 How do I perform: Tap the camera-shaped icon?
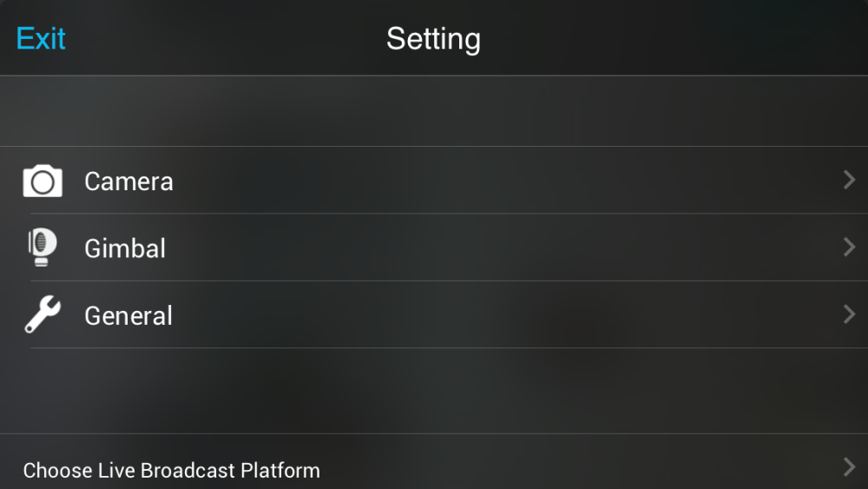pyautogui.click(x=43, y=181)
